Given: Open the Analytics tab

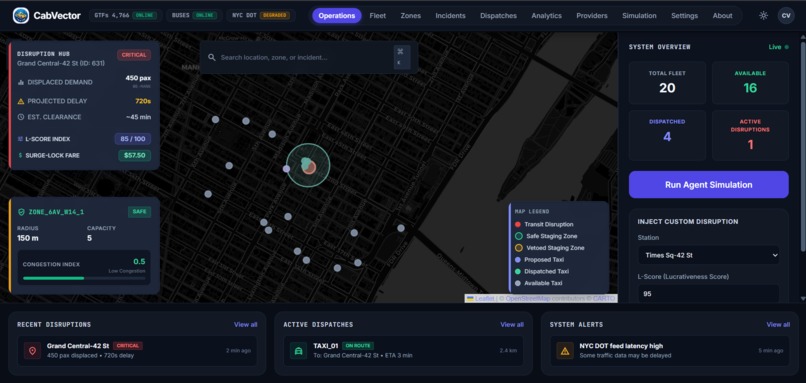Looking at the screenshot, I should pos(546,15).
